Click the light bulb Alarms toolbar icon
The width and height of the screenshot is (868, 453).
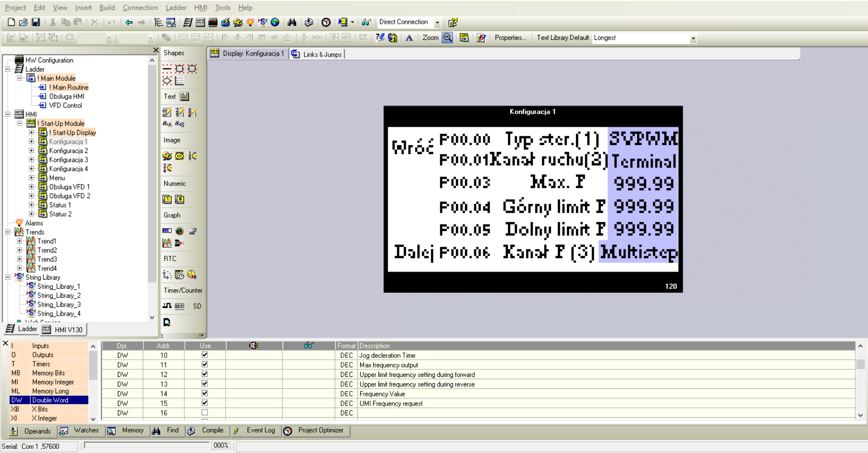[x=250, y=22]
